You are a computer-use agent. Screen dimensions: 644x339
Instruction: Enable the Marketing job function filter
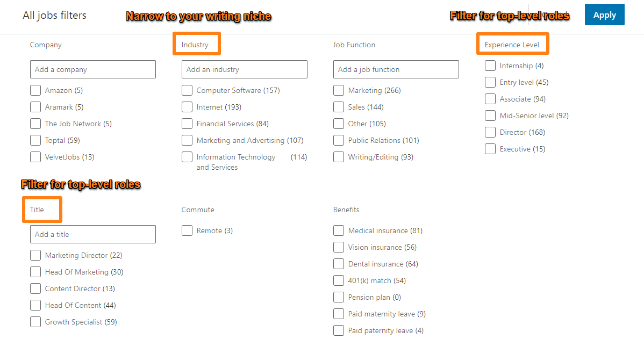[339, 90]
